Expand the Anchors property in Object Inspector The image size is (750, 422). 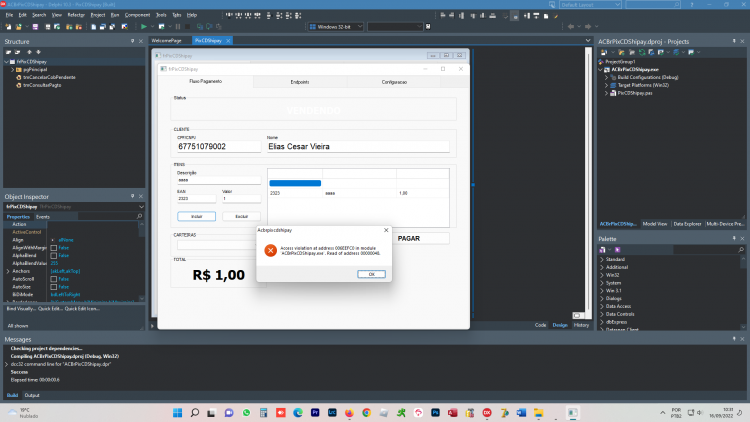[x=8, y=271]
